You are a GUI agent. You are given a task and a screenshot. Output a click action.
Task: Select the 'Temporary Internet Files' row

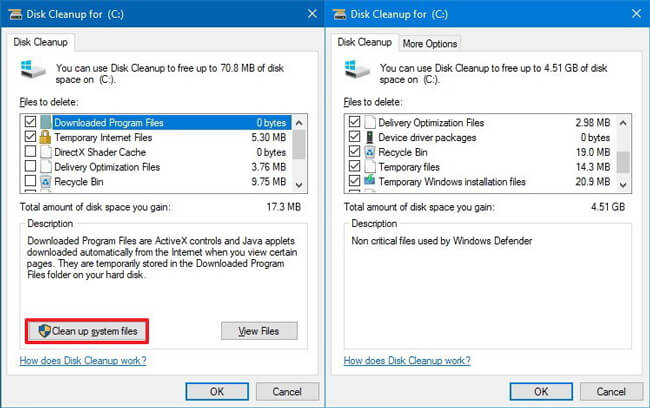click(x=157, y=137)
